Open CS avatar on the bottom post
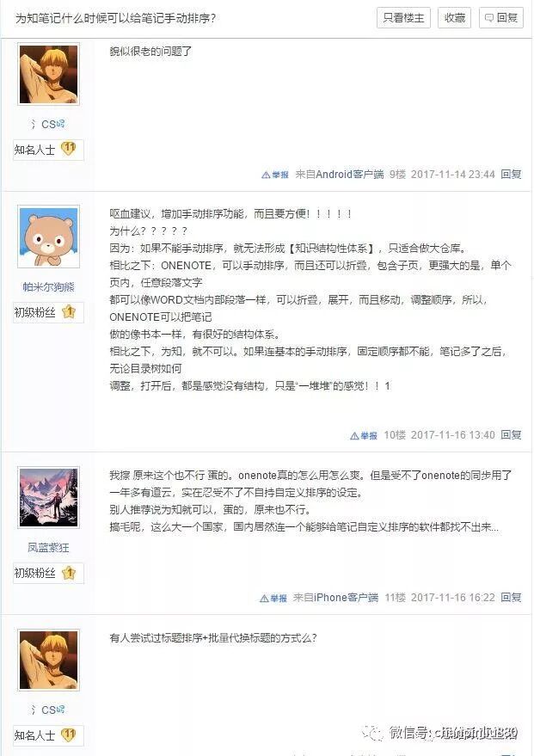Viewport: 534px width, 756px height. click(x=48, y=660)
